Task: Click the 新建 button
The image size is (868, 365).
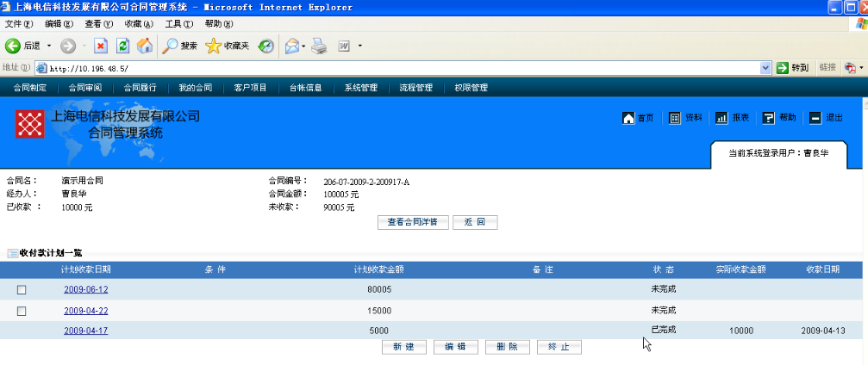Action: [404, 347]
